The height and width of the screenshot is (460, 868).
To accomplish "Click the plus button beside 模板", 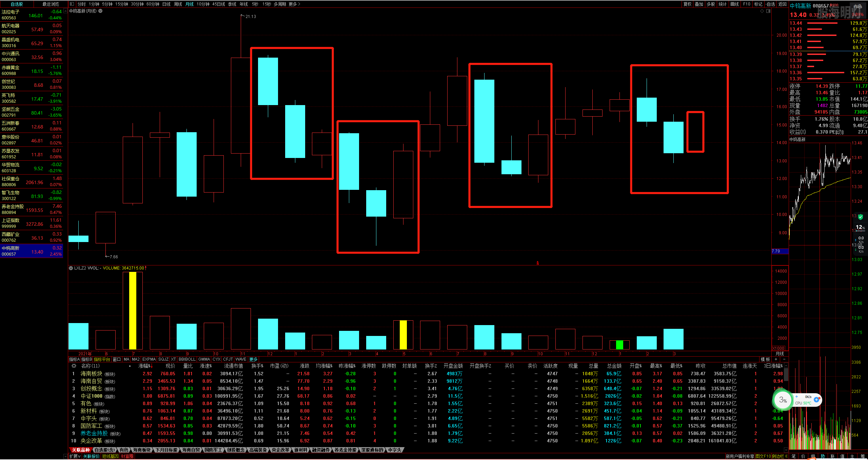I will point(776,359).
